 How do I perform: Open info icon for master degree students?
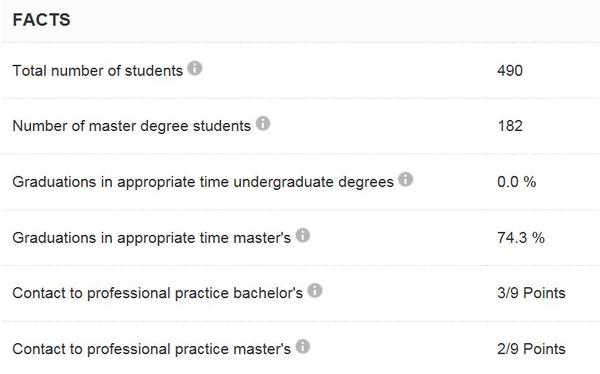click(263, 124)
